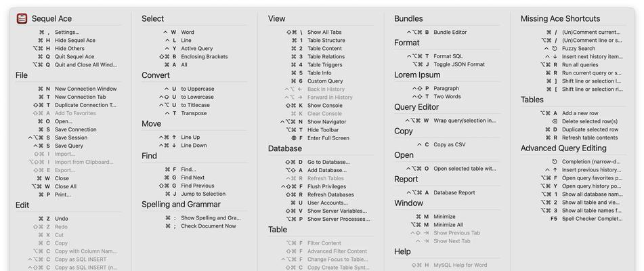The height and width of the screenshot is (271, 644).
Task: Select the Settings... shortcut entry
Action: [x=67, y=32]
